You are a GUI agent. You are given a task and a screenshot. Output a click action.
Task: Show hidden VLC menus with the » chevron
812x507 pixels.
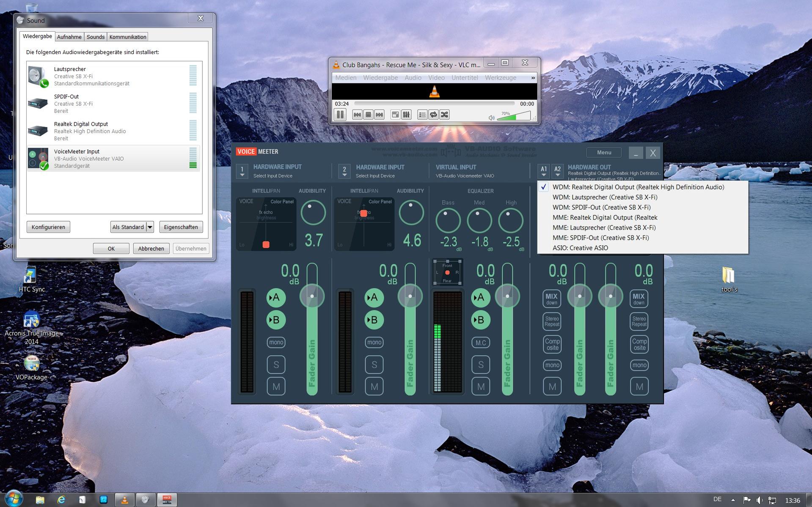point(533,78)
